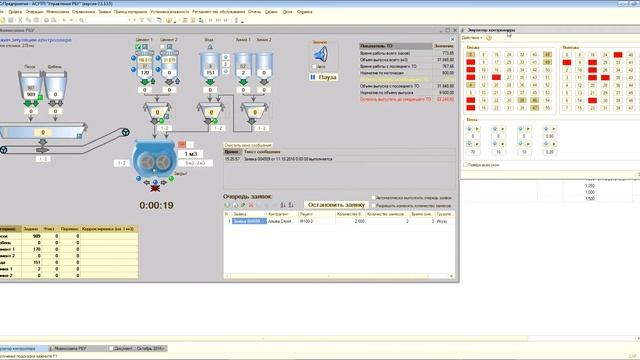The height and width of the screenshot is (360, 640).
Task: Click the Print icon in the main toolbar
Action: point(46,20)
